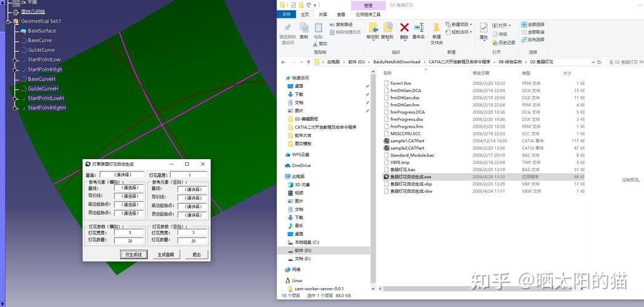Select the BaseSurface node icon in tree
Image resolution: width=644 pixels, height=307 pixels.
point(22,31)
